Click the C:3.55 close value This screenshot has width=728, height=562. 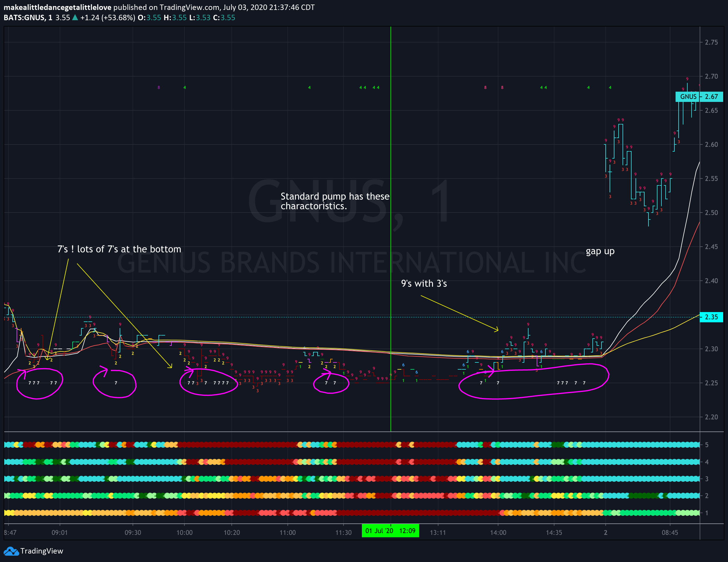(x=224, y=18)
